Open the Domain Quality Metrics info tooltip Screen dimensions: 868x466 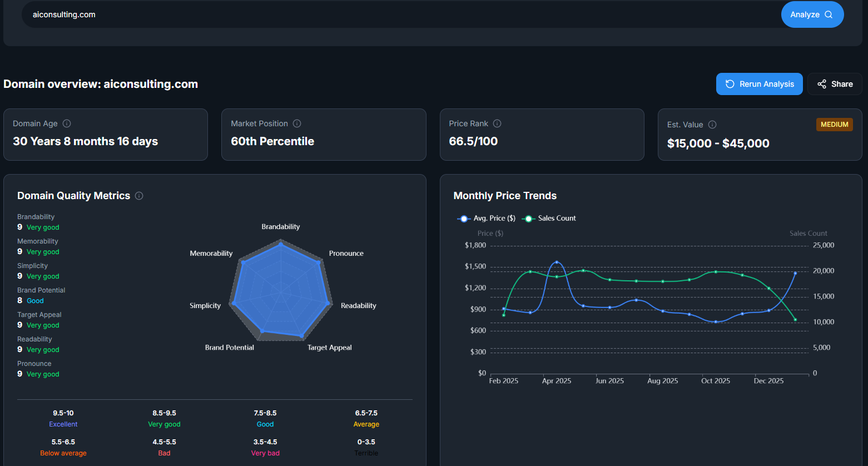pyautogui.click(x=139, y=196)
